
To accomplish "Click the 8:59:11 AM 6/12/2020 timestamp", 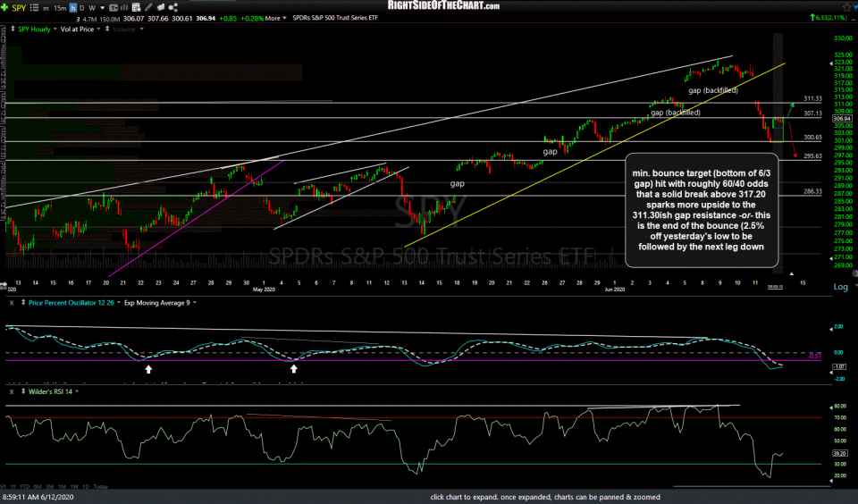I will [38, 497].
